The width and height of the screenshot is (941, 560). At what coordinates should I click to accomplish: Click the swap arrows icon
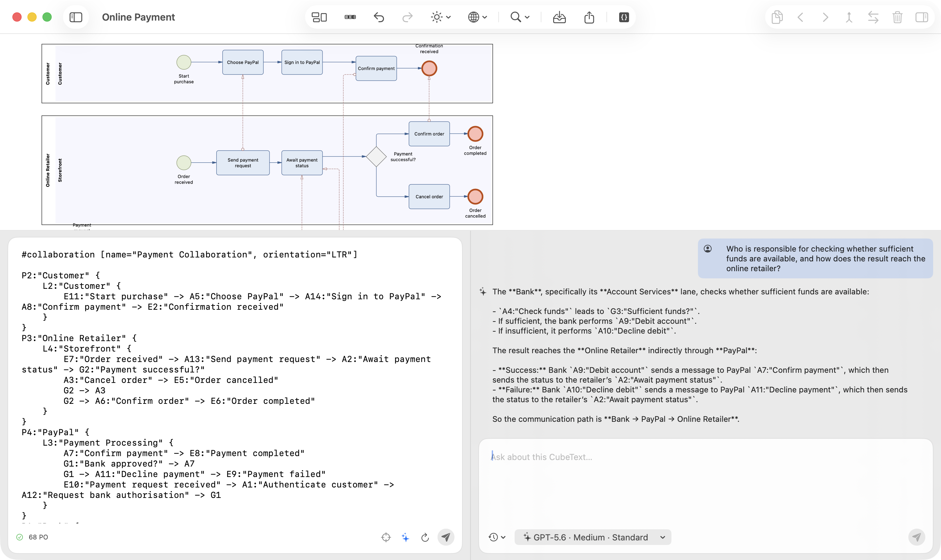click(873, 17)
